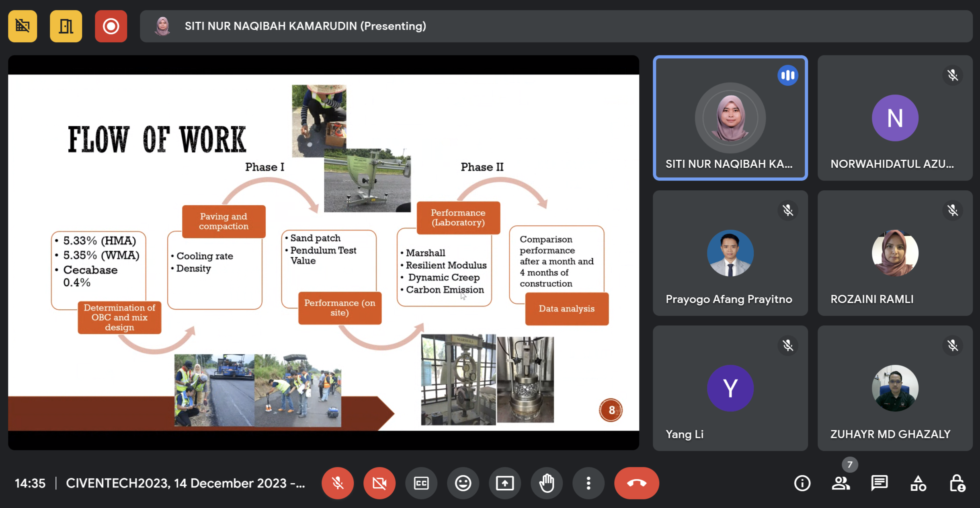The height and width of the screenshot is (508, 980).
Task: Open the activities panel icon
Action: [918, 483]
